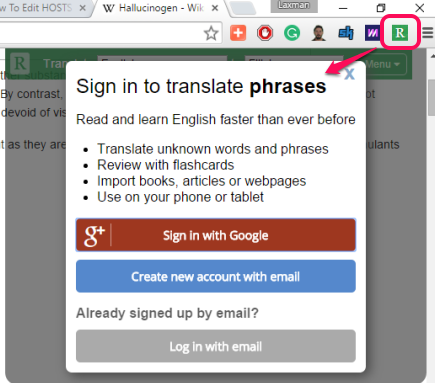The width and height of the screenshot is (435, 383).
Task: Close the Hallucinogen Wikipedia tab
Action: point(215,8)
